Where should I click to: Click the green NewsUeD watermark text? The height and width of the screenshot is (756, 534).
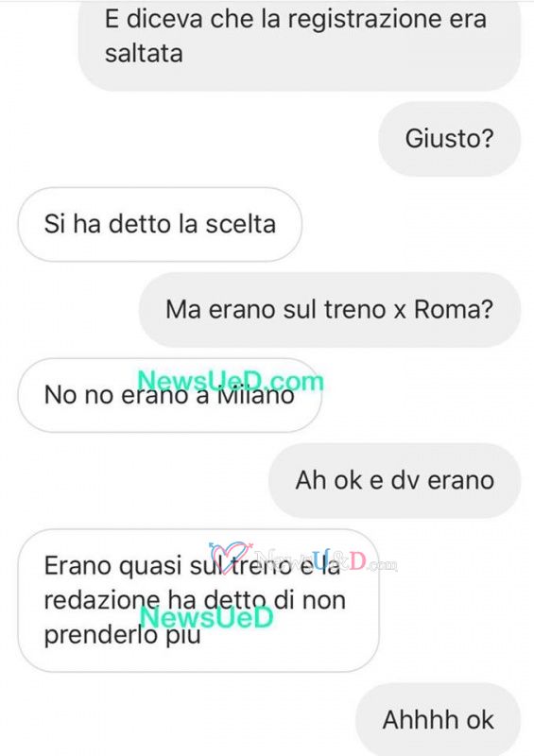(x=207, y=617)
